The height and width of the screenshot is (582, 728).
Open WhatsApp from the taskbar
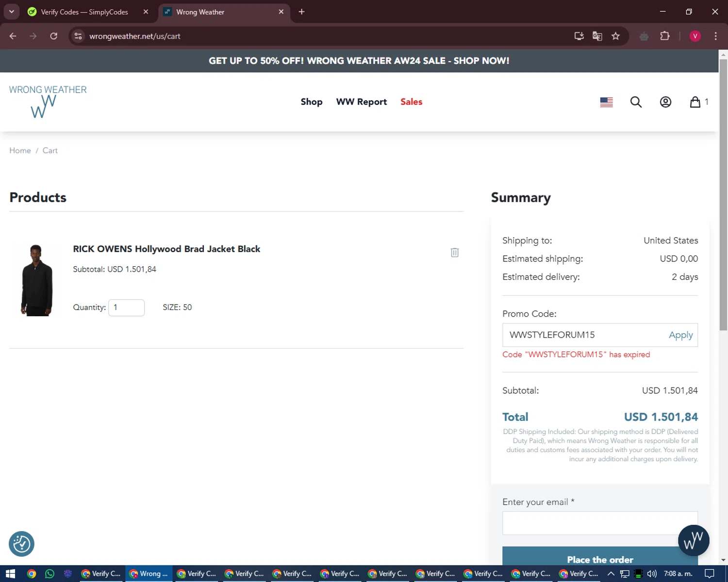point(50,574)
